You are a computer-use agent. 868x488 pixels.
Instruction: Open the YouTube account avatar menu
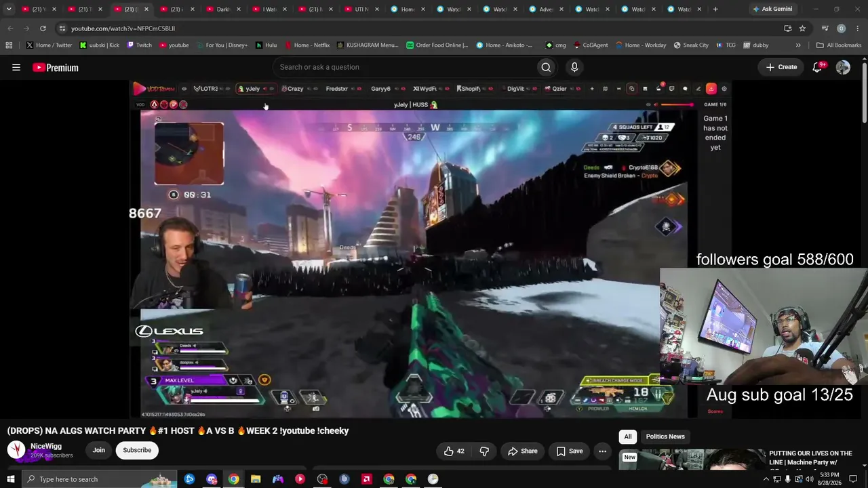coord(843,67)
